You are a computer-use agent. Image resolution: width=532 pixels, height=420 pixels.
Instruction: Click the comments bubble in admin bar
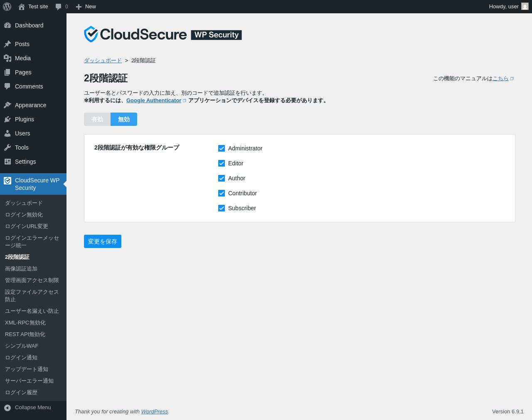59,7
